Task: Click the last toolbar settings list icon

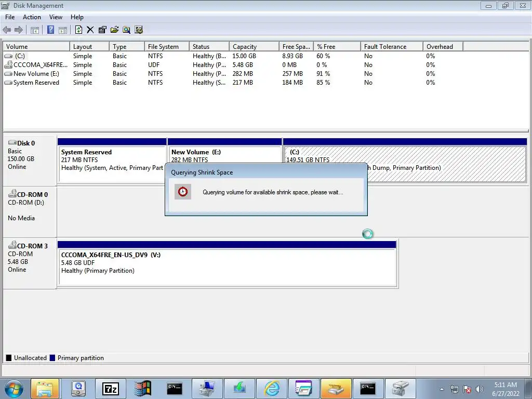Action: [x=139, y=30]
